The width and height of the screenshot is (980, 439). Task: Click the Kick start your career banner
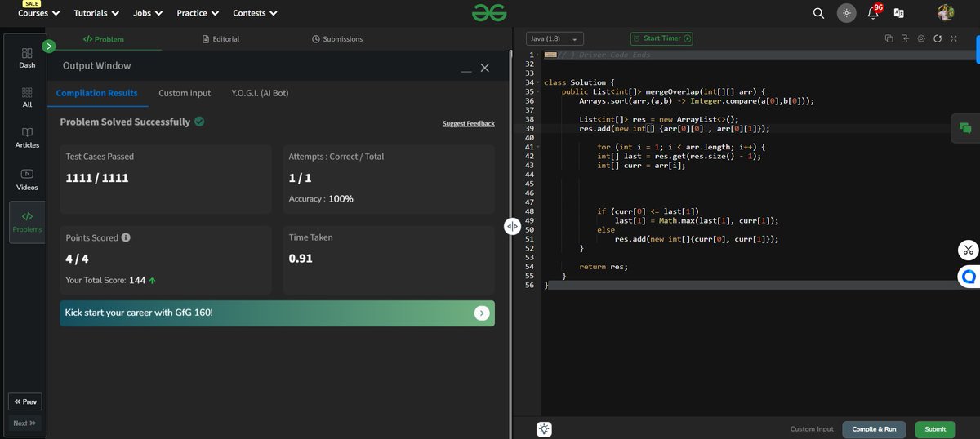pyautogui.click(x=277, y=313)
